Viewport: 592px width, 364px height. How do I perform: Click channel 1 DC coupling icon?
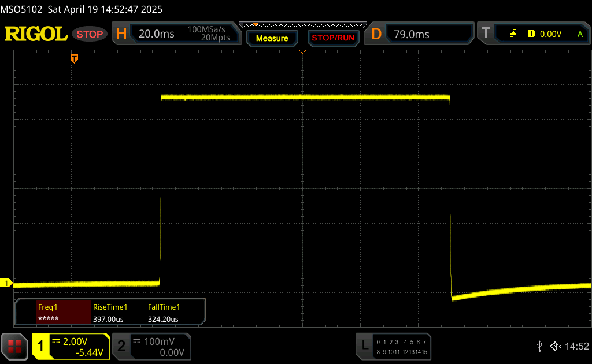coord(56,341)
